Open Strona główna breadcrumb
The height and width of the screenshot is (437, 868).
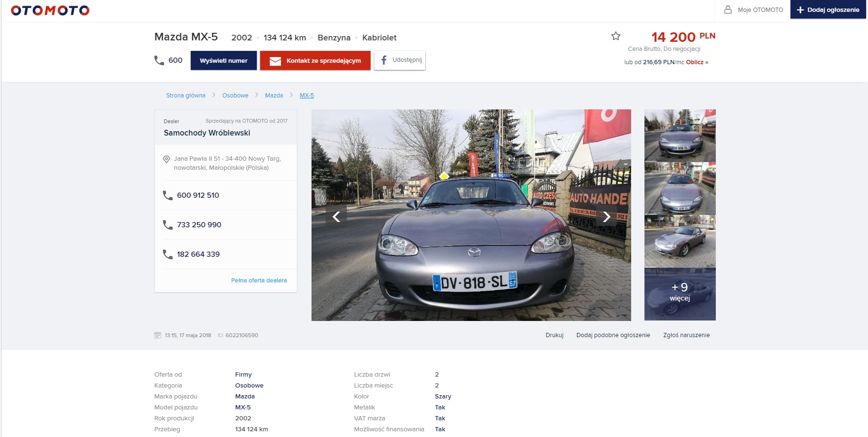coord(185,96)
